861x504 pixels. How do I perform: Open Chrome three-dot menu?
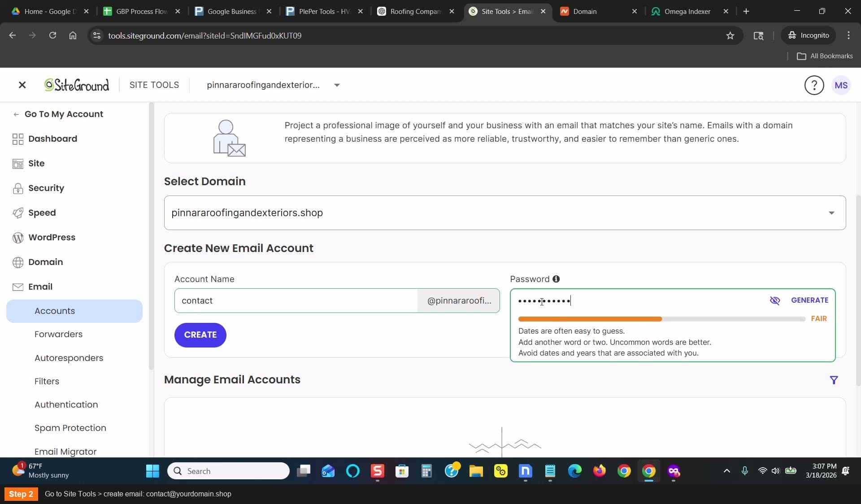[x=848, y=35]
